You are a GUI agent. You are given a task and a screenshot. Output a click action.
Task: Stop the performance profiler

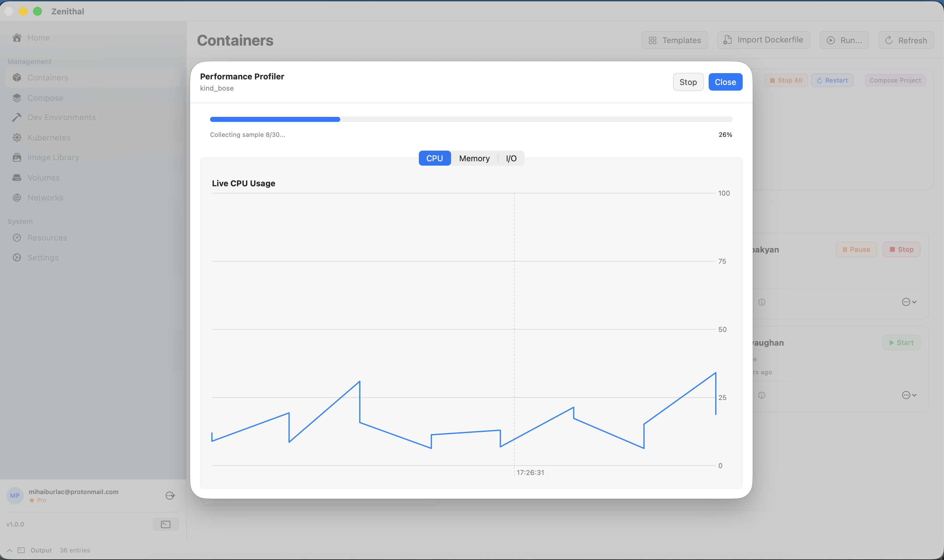[688, 82]
